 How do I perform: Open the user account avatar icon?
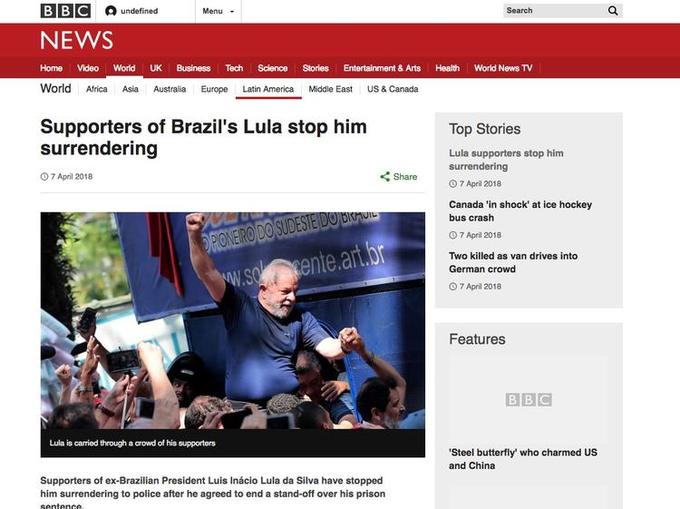[x=111, y=11]
